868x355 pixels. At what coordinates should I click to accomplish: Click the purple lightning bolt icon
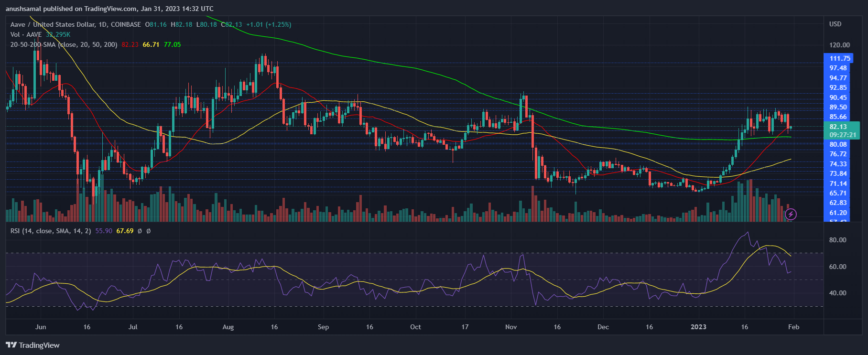(791, 214)
